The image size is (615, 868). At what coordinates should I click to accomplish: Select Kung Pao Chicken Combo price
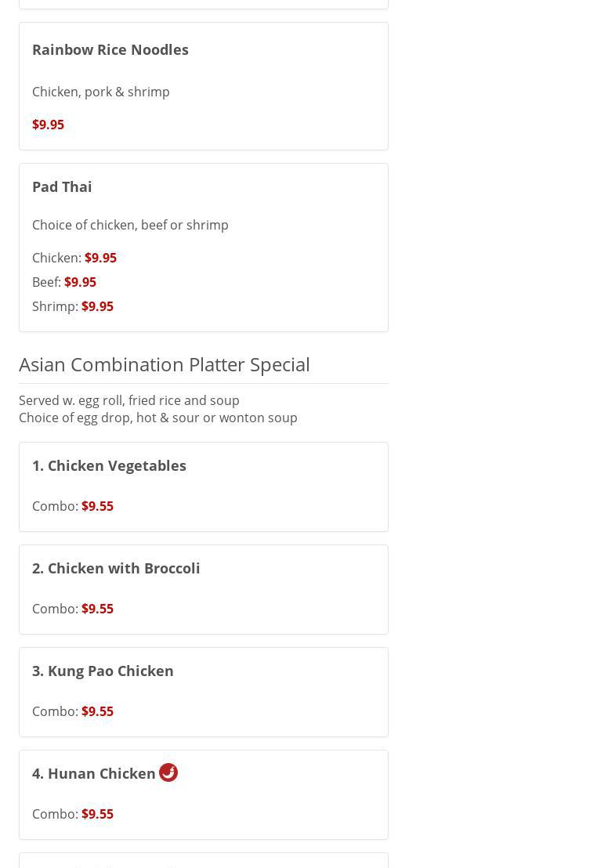point(97,711)
